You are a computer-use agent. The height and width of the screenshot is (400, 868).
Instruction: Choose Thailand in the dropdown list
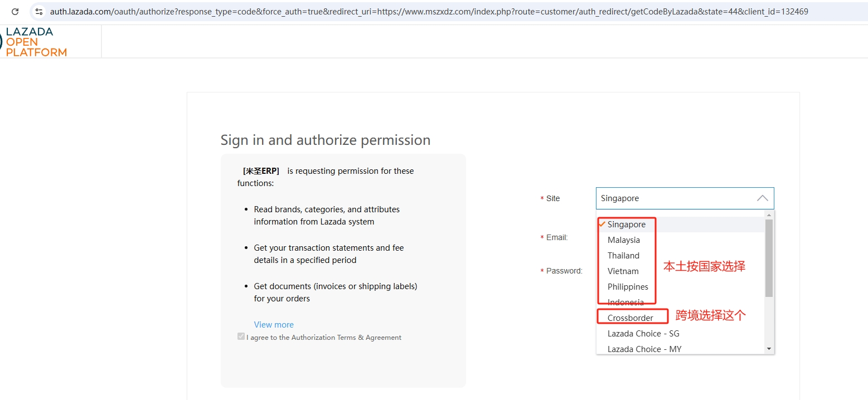623,256
